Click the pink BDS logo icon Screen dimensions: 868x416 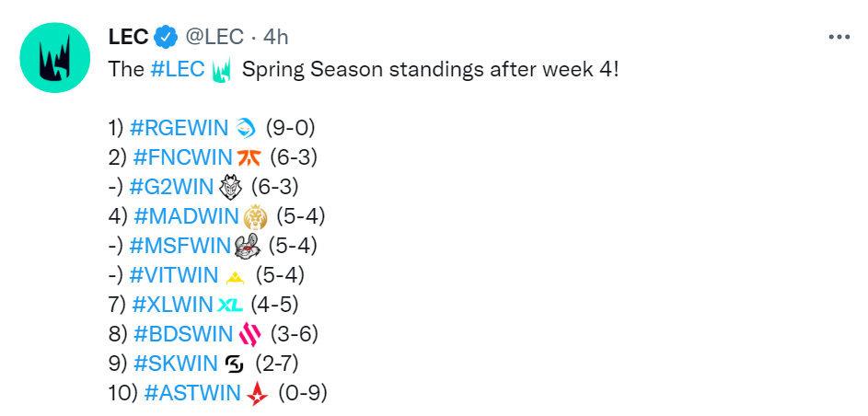249,335
